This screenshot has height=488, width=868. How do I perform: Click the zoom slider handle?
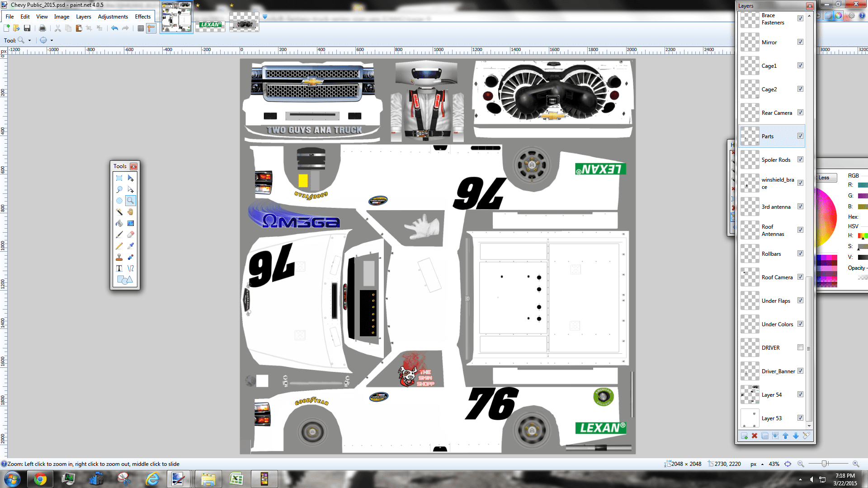[x=825, y=464]
